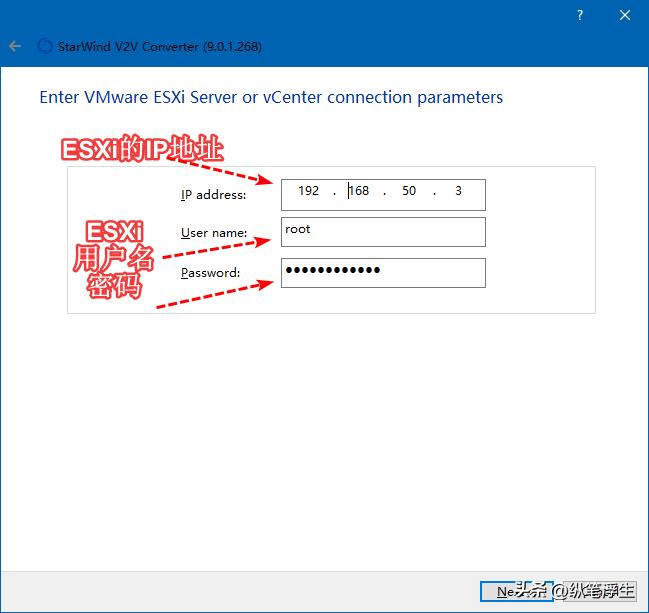Click the Password field

pos(383,273)
